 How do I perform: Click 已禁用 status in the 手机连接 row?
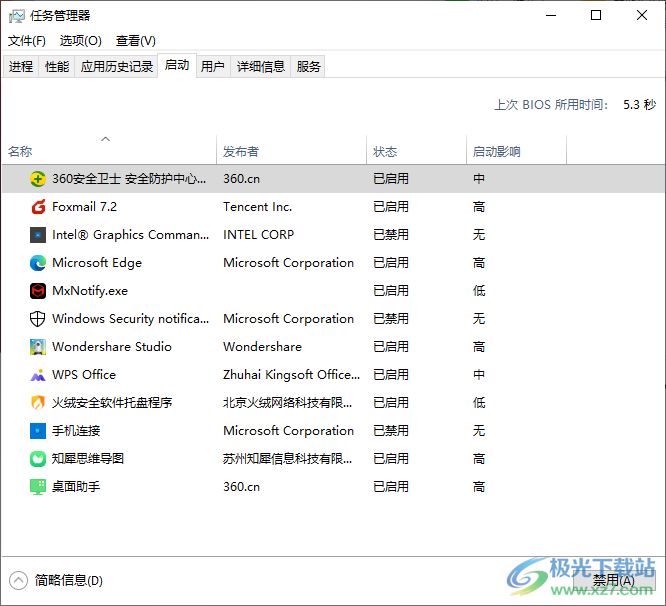tap(391, 431)
